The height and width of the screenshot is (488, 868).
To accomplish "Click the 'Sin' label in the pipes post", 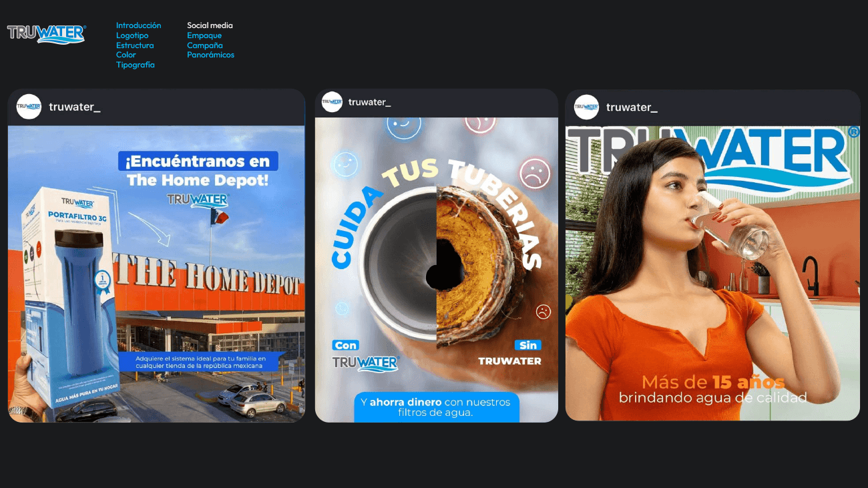I will [x=527, y=345].
